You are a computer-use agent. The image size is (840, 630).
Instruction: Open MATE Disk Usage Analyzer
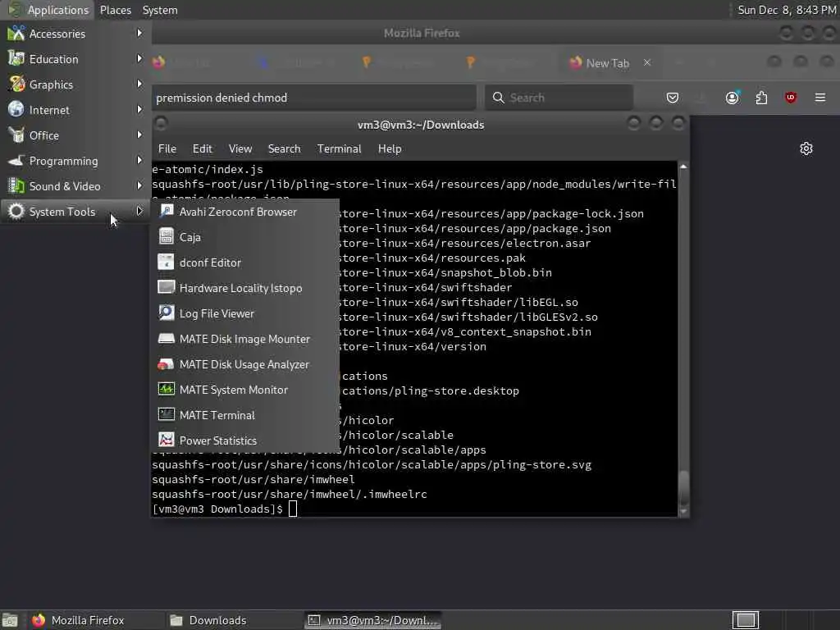point(245,364)
